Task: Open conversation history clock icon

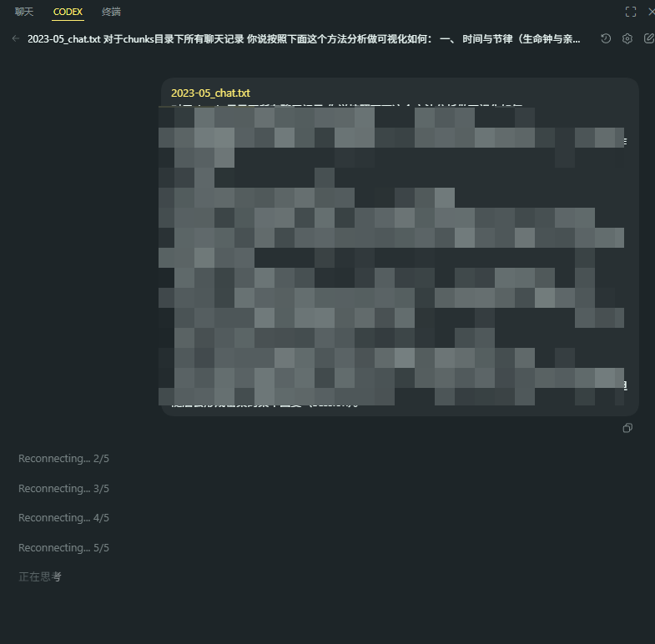Action: (x=606, y=39)
